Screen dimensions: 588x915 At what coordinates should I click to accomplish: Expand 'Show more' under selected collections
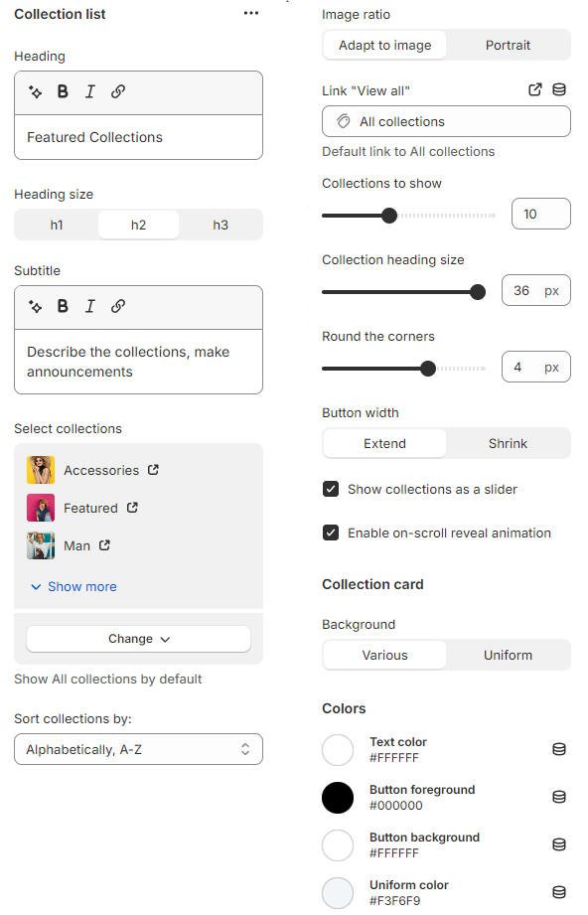click(x=73, y=586)
